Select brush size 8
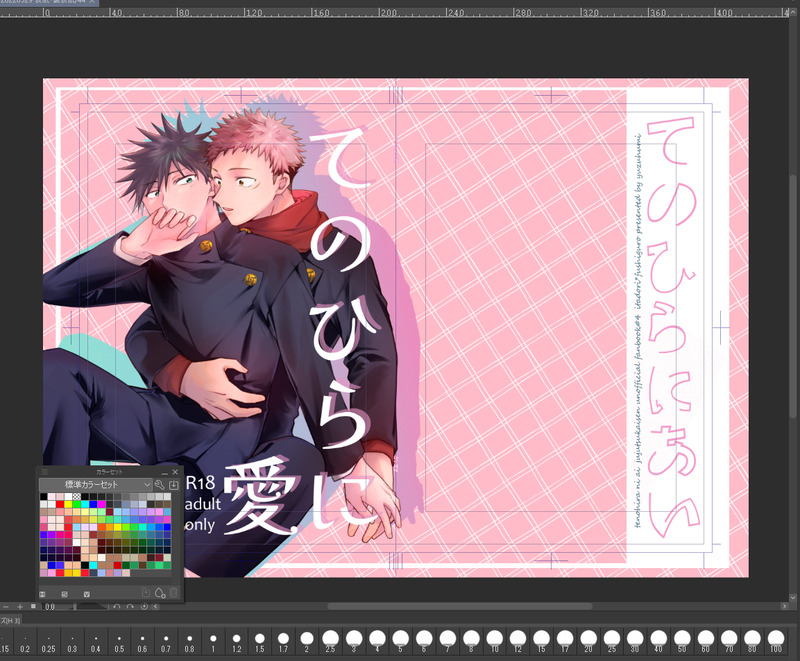800x661 pixels. (471, 642)
